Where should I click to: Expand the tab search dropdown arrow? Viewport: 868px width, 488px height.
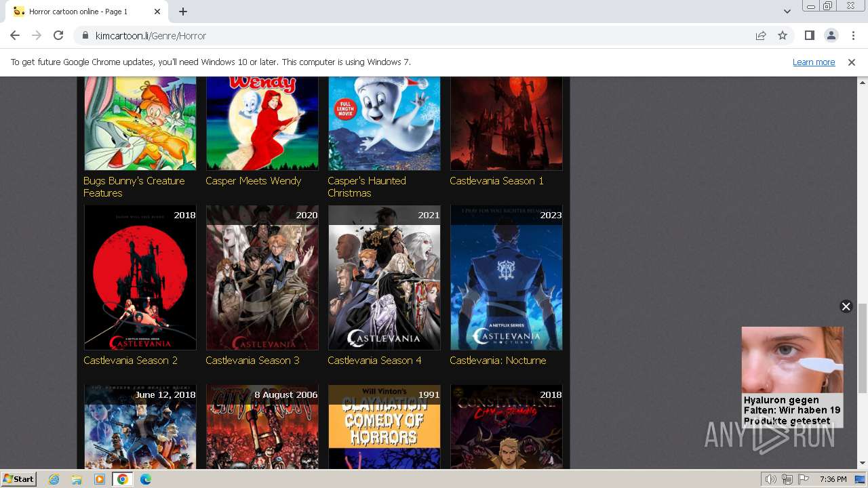787,12
